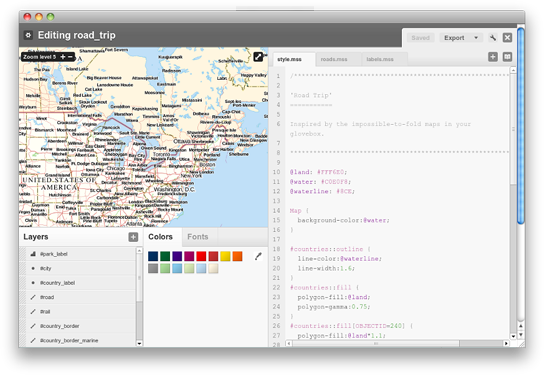The width and height of the screenshot is (544, 375).
Task: Open the wrench settings icon
Action: (493, 37)
